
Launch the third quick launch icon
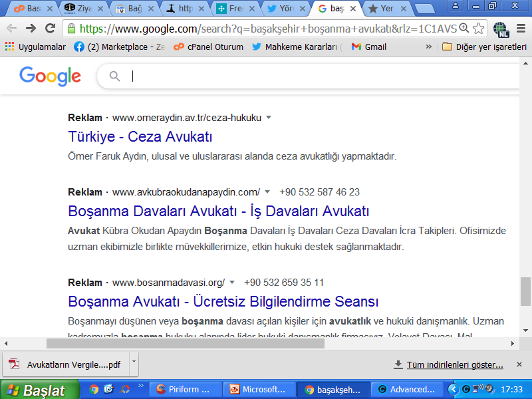[x=124, y=389]
